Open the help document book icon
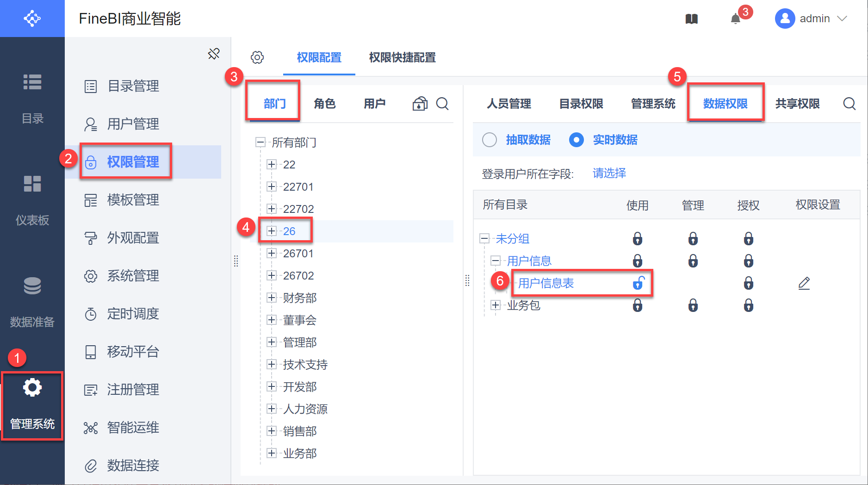Screen dimensions: 868x485 692,19
